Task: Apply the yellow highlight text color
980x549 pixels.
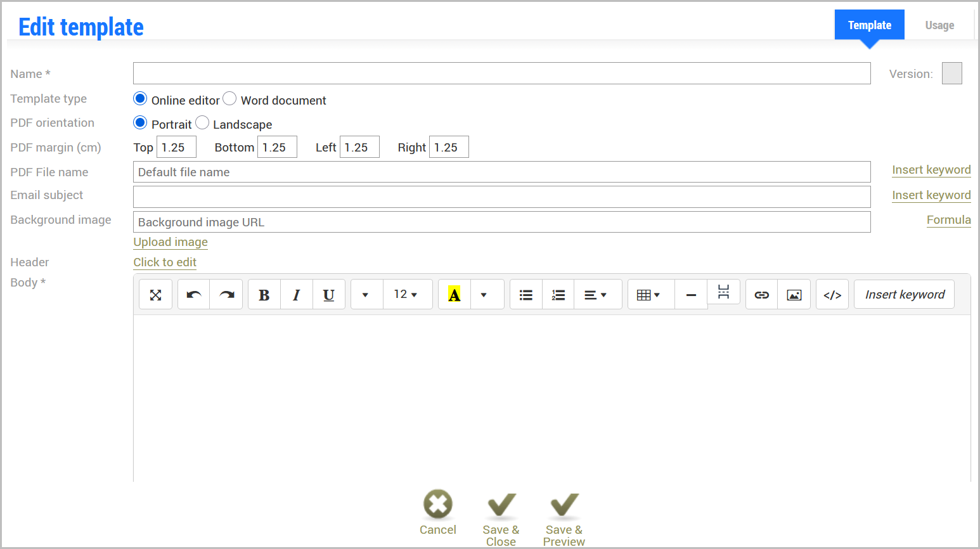Action: coord(455,295)
